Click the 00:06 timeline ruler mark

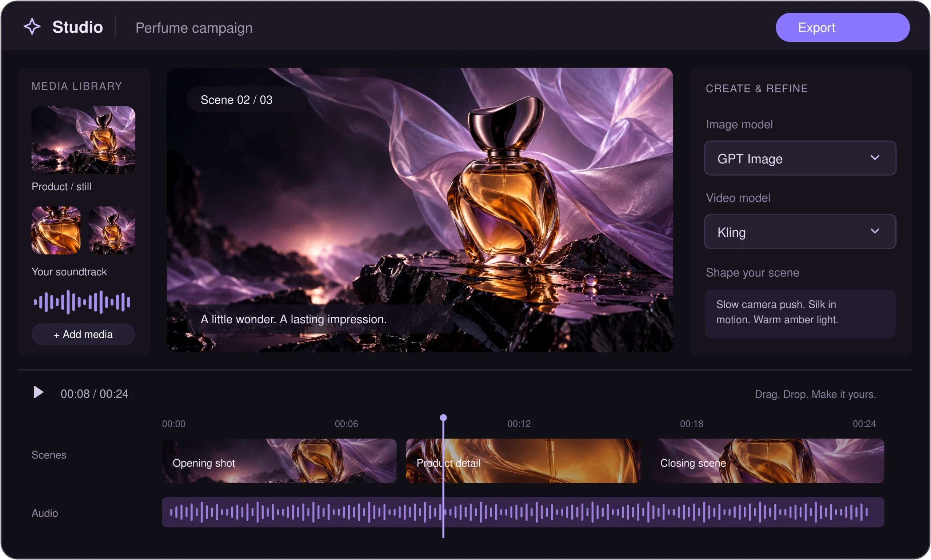[x=347, y=424]
